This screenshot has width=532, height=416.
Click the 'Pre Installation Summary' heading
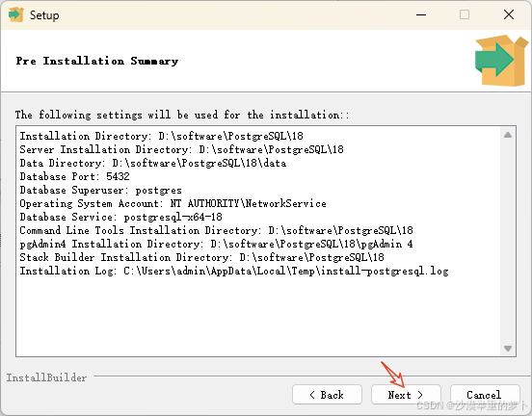pos(97,61)
